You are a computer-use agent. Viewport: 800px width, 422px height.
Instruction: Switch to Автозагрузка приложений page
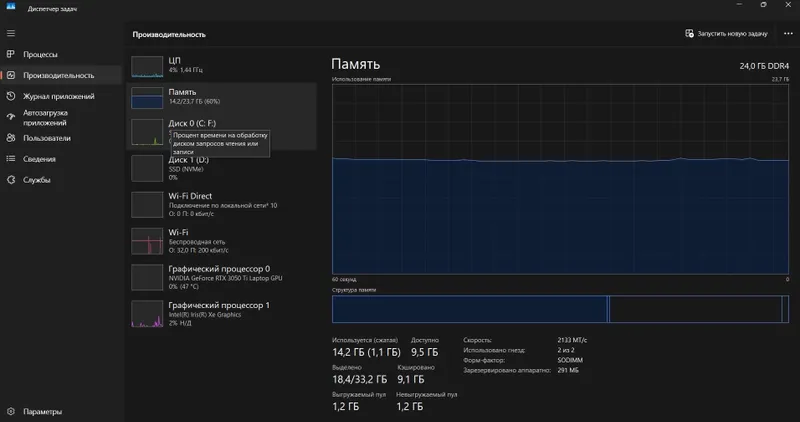click(61, 117)
